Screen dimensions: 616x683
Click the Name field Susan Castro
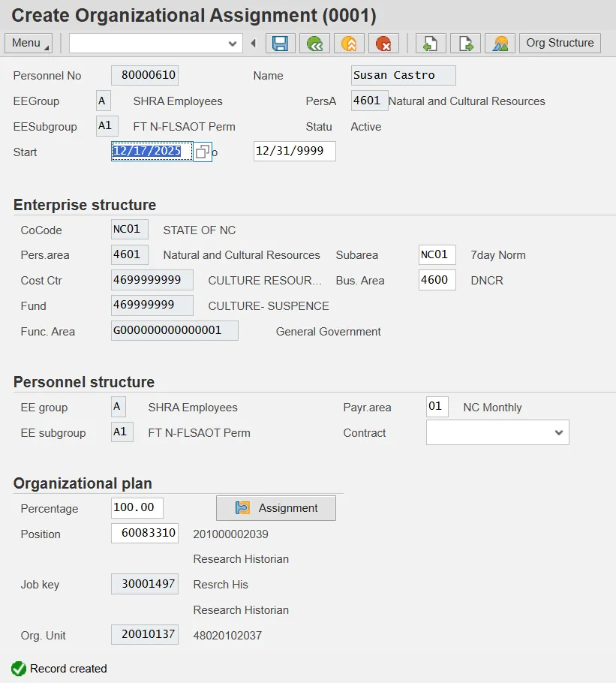coord(404,75)
